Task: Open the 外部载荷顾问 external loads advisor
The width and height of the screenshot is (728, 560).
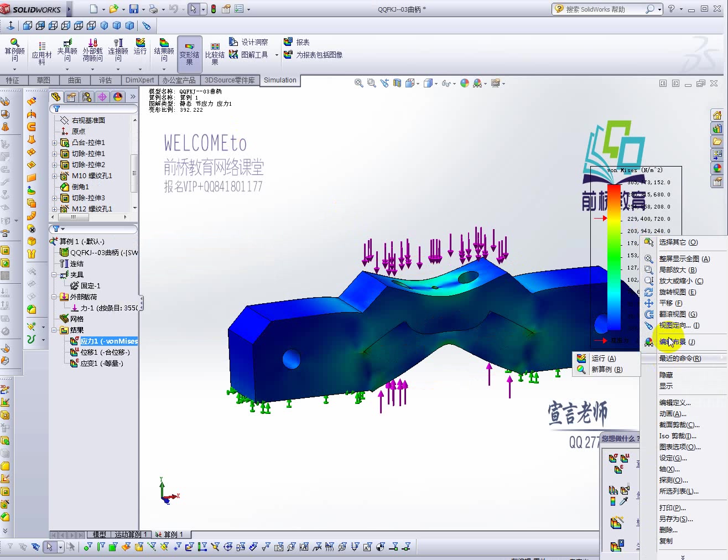Action: point(92,50)
